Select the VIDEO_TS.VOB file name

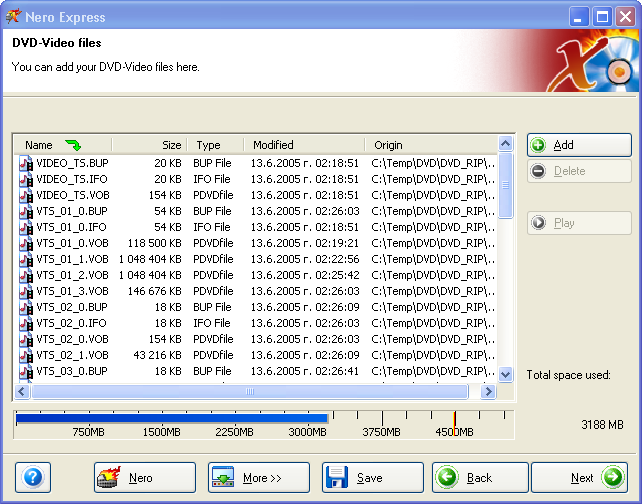point(73,195)
